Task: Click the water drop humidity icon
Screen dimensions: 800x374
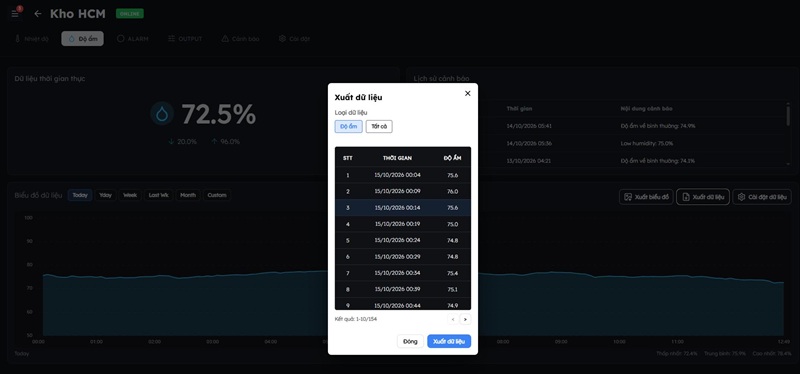Action: click(x=162, y=114)
